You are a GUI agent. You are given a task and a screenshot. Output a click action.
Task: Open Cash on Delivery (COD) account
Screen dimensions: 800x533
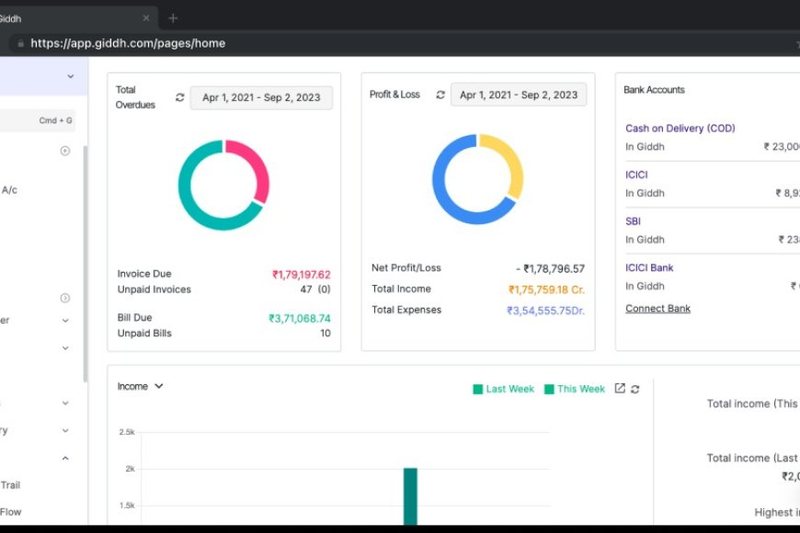click(680, 128)
